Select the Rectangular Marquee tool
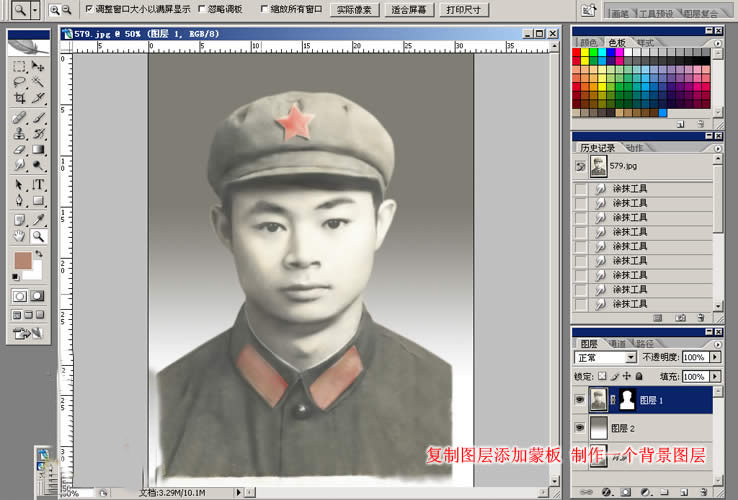 [x=19, y=67]
